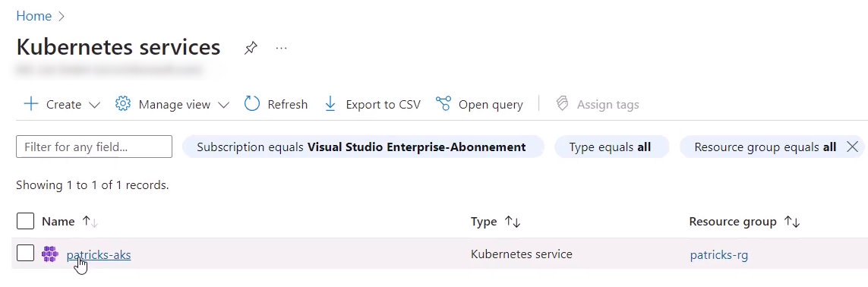Click the Refresh circular arrow icon

[x=252, y=104]
